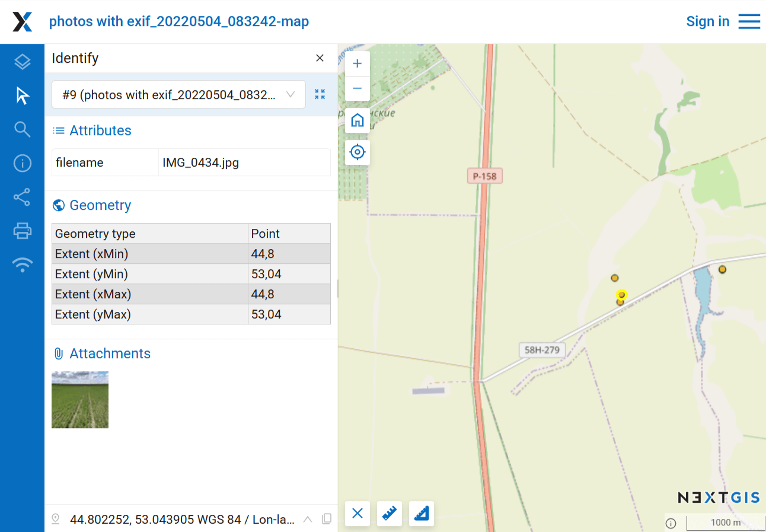The height and width of the screenshot is (532, 766).
Task: Select the Identify cursor tool in the sidebar
Action: (22, 95)
